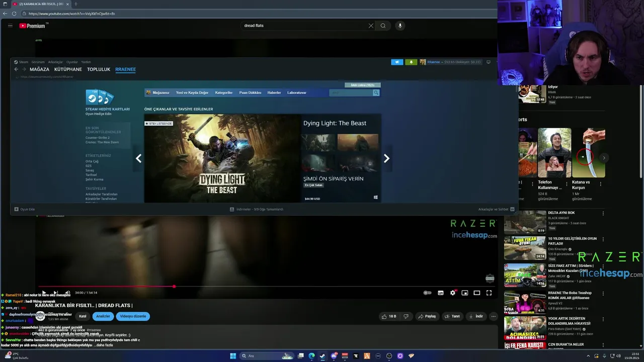Open the Dying Light: The Beast banner
644x362 pixels.
222,158
